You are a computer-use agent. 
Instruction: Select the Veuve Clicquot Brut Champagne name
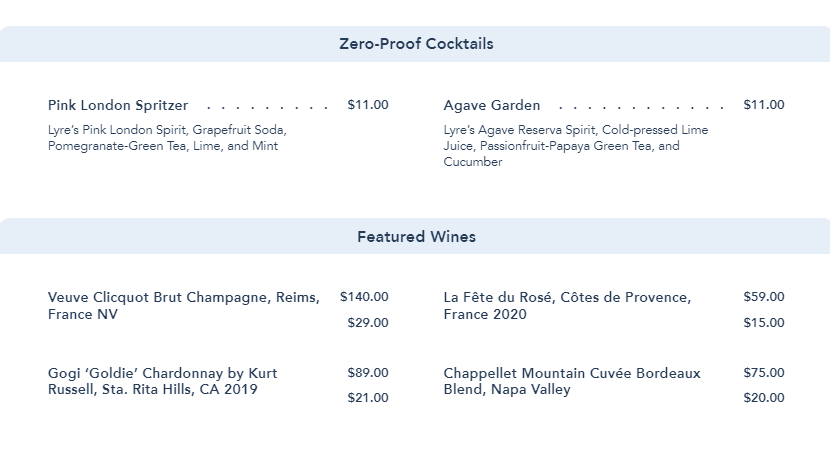[x=184, y=306]
